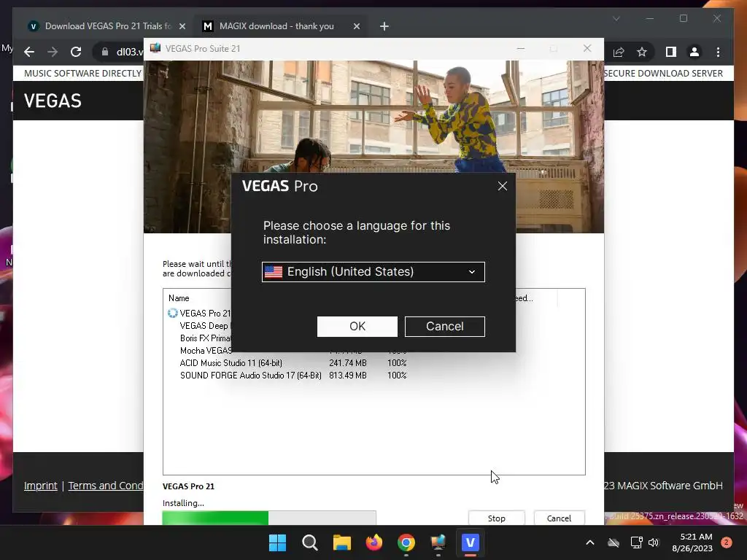The height and width of the screenshot is (560, 747).
Task: Click the Name column header
Action: coord(179,298)
